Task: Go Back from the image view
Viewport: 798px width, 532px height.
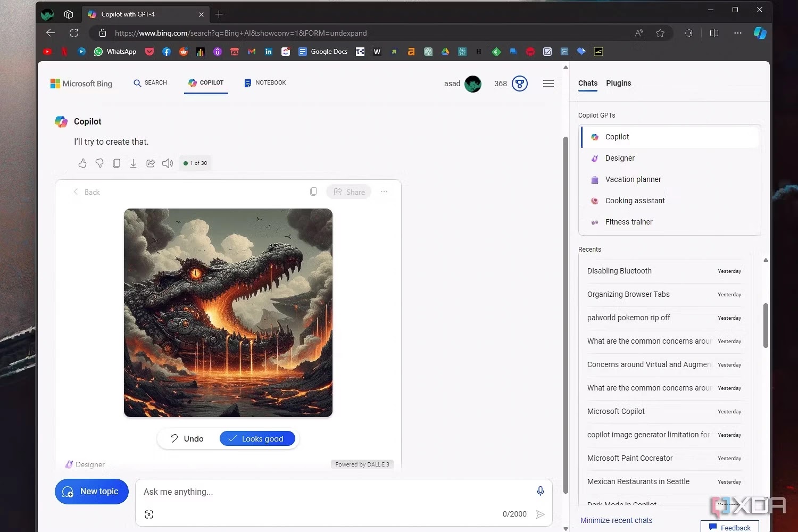Action: click(x=86, y=192)
